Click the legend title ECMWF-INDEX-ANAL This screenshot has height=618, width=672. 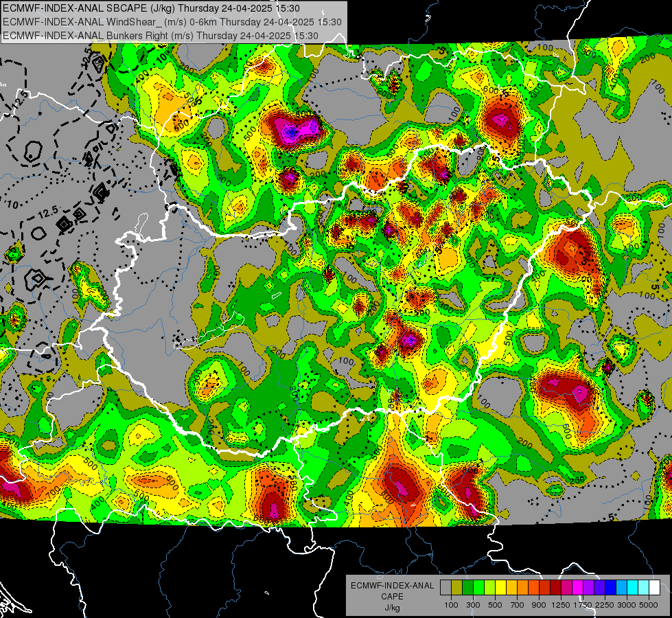pos(392,586)
